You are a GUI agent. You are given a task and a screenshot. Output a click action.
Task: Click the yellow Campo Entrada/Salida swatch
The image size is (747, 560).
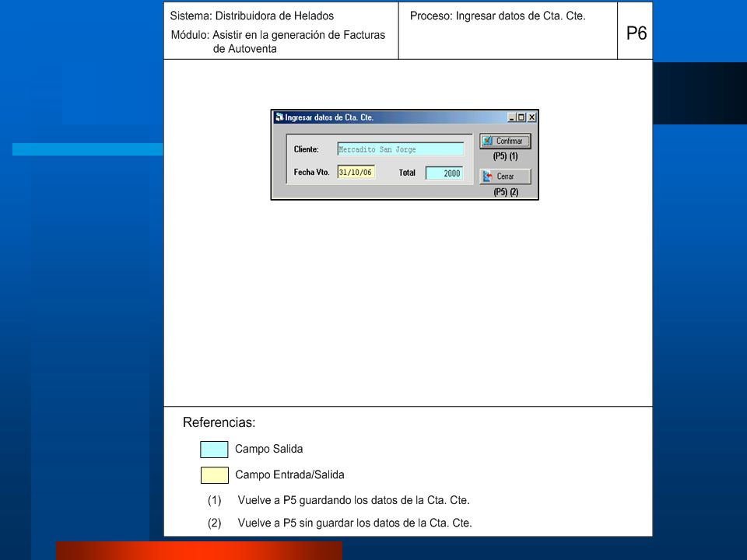coord(215,474)
